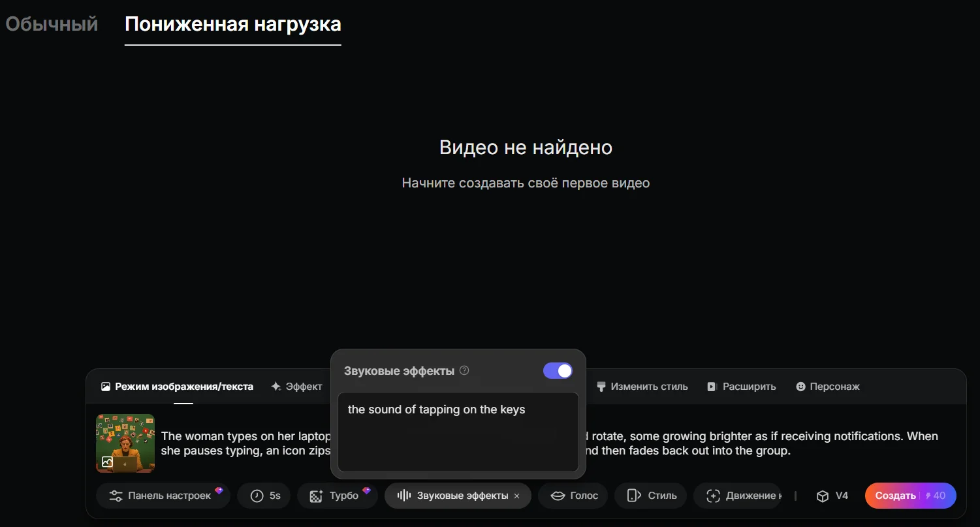The height and width of the screenshot is (527, 980).
Task: Open the Стиль style option
Action: coord(650,496)
